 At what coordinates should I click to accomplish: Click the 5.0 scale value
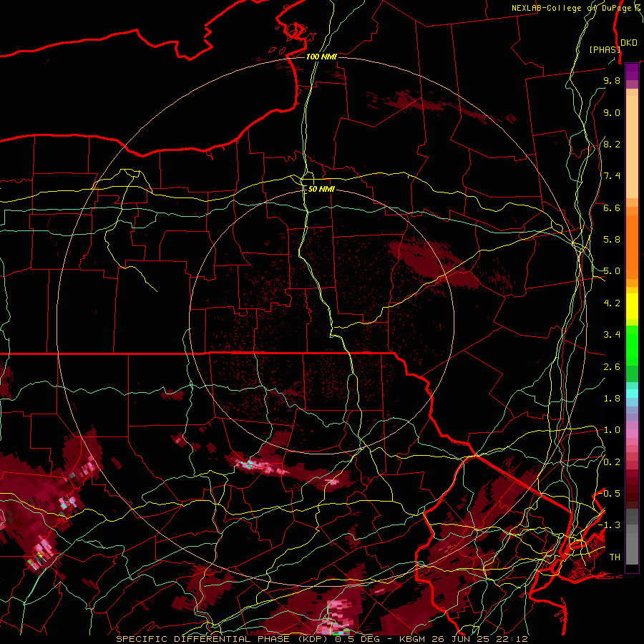[x=612, y=271]
